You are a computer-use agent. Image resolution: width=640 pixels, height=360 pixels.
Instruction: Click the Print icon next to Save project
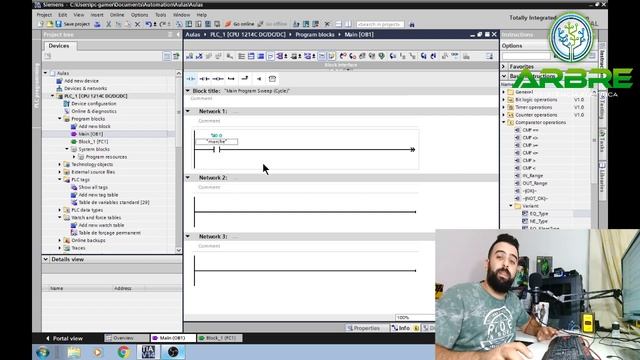point(98,24)
